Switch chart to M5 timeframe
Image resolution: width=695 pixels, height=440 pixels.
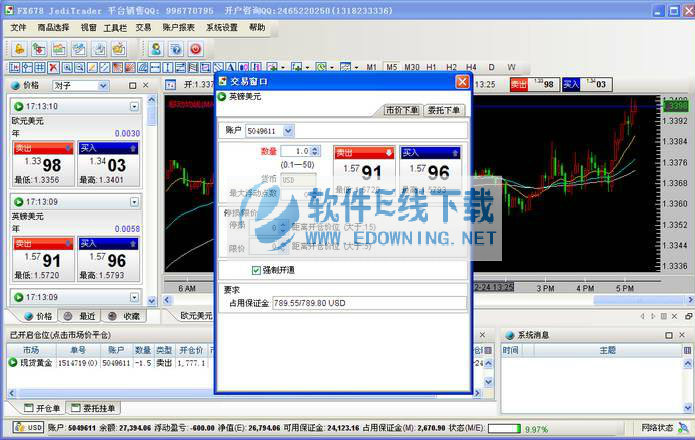pos(391,67)
